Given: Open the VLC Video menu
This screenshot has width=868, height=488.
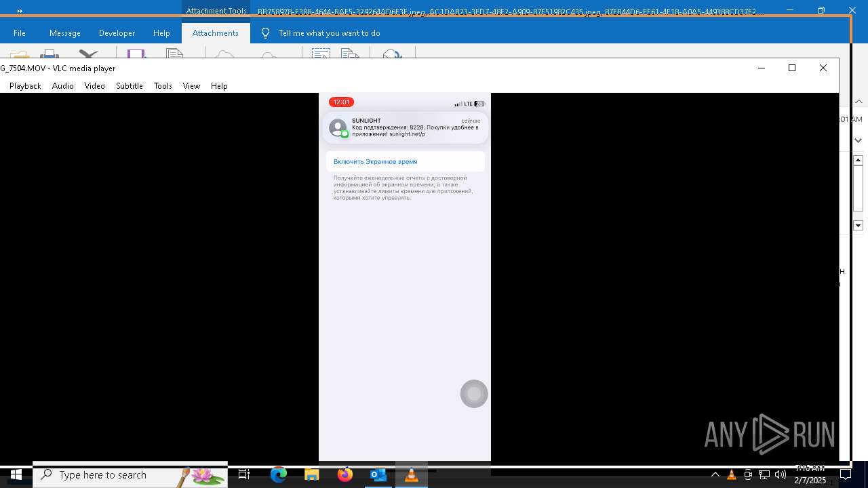Looking at the screenshot, I should [94, 86].
